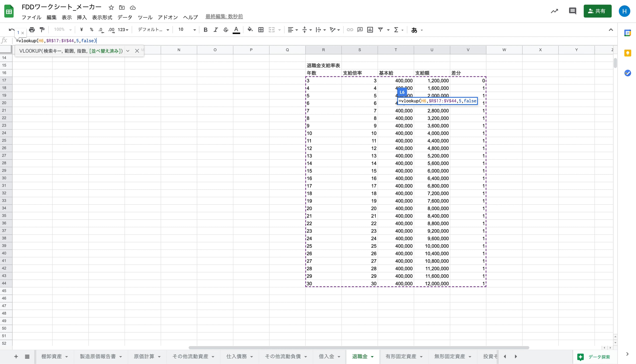The image size is (636, 364).
Task: Insert a chart from the toolbar
Action: click(x=370, y=30)
